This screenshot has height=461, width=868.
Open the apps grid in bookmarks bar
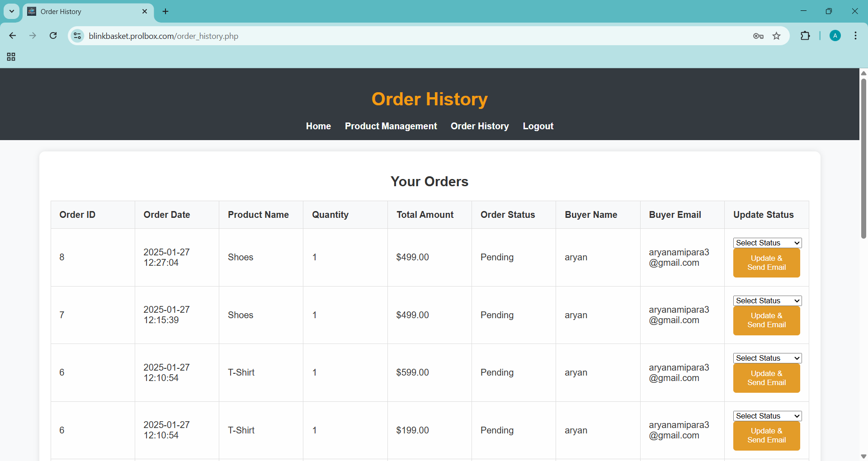pos(11,56)
